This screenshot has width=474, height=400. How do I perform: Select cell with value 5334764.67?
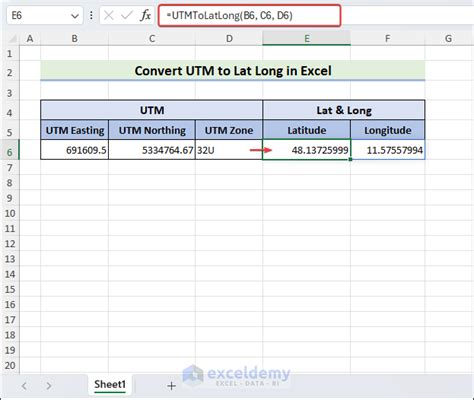click(x=152, y=150)
